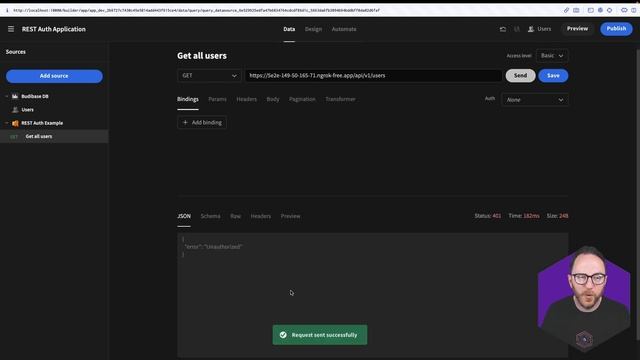Click the browser address bar URL
The width and height of the screenshot is (640, 360).
(196, 10)
